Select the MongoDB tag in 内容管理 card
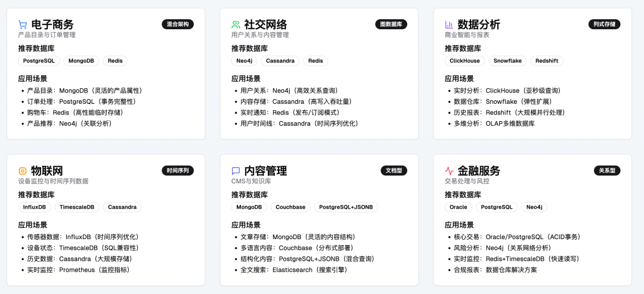644x294 pixels. pos(249,207)
